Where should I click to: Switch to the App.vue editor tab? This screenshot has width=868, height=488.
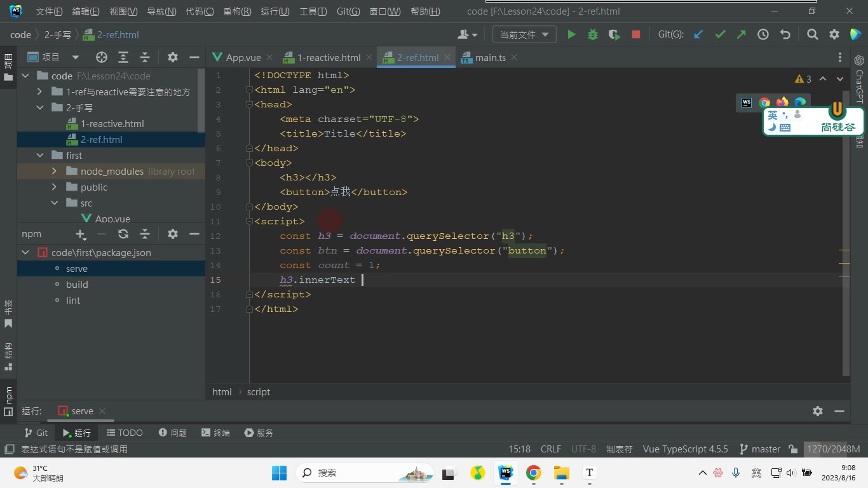coord(243,57)
